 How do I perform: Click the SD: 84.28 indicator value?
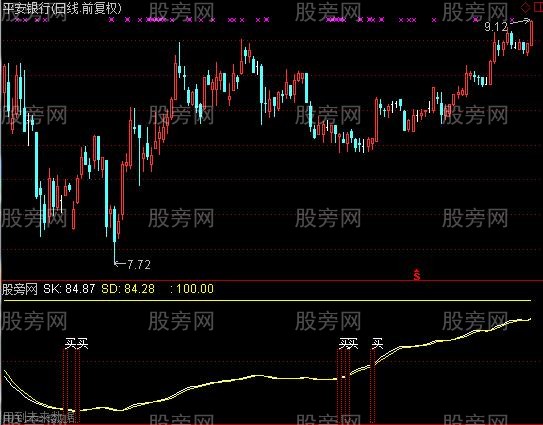coord(128,289)
